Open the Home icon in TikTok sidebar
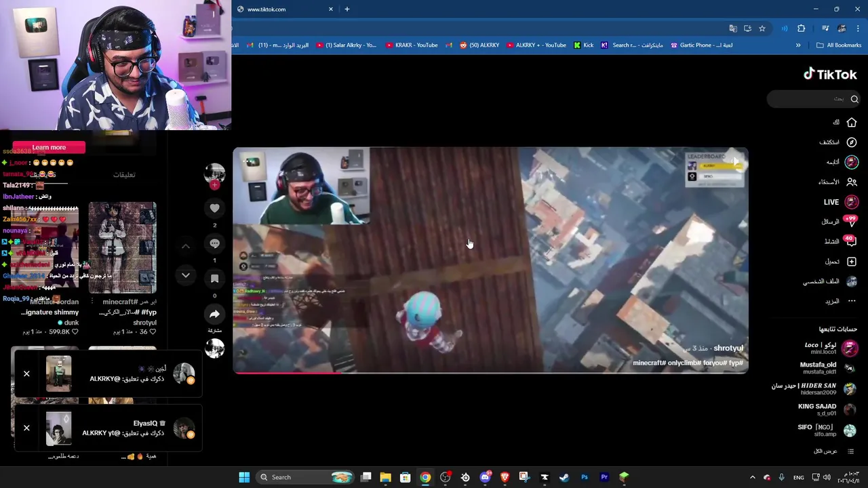The height and width of the screenshot is (488, 868). click(x=852, y=123)
